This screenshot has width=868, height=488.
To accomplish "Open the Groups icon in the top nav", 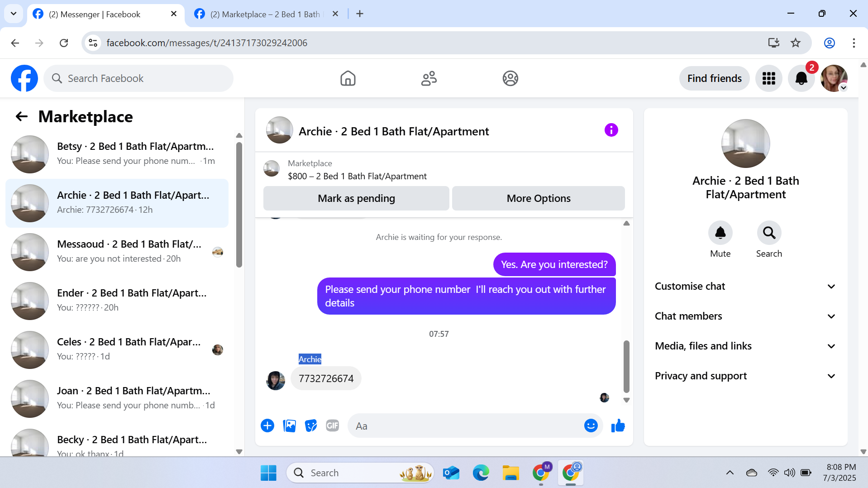I will click(510, 78).
